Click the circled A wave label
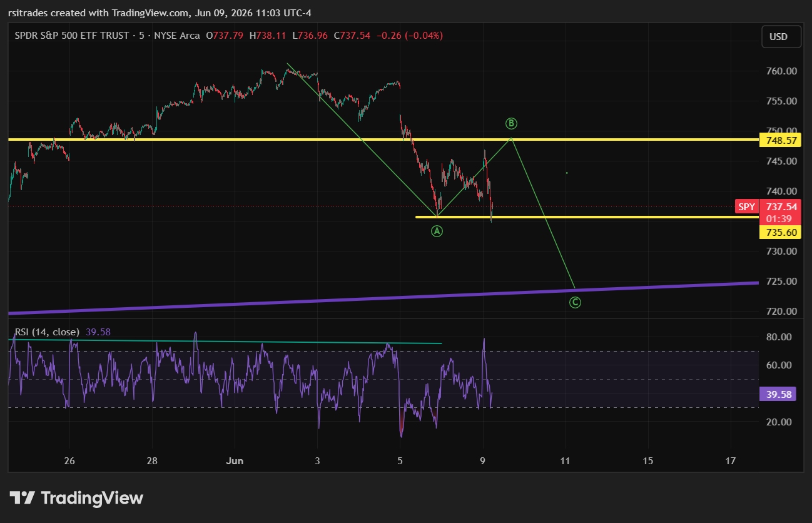This screenshot has height=523, width=812. (x=437, y=231)
